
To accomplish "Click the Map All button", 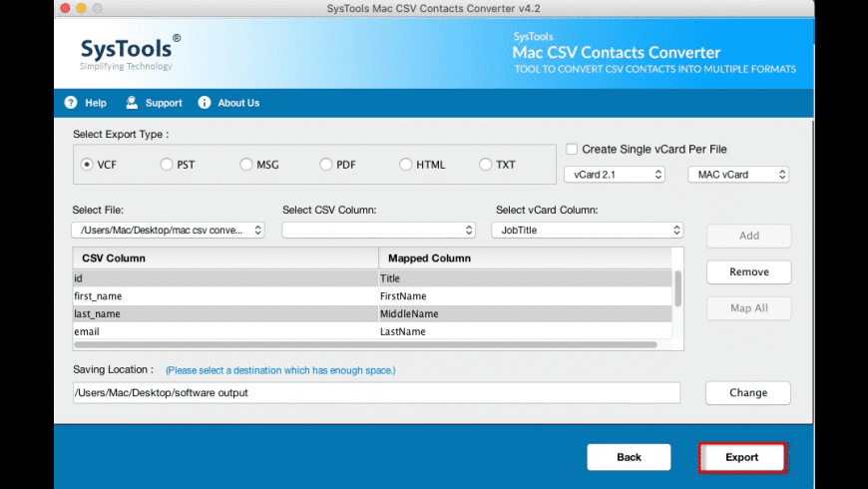I will tap(749, 308).
